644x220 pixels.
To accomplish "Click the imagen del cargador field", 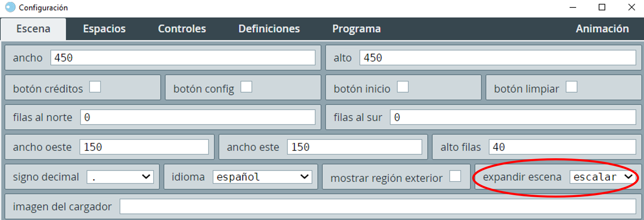I will point(377,206).
